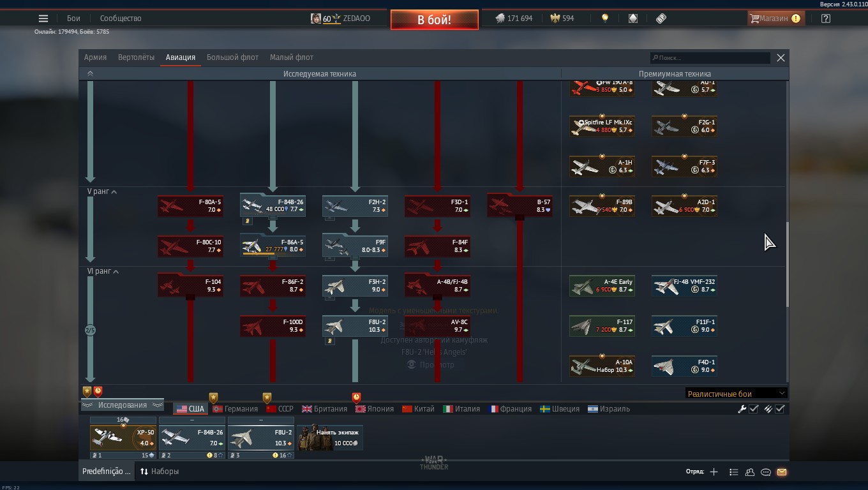Choose the Швеция nation
The width and height of the screenshot is (868, 490).
point(560,409)
